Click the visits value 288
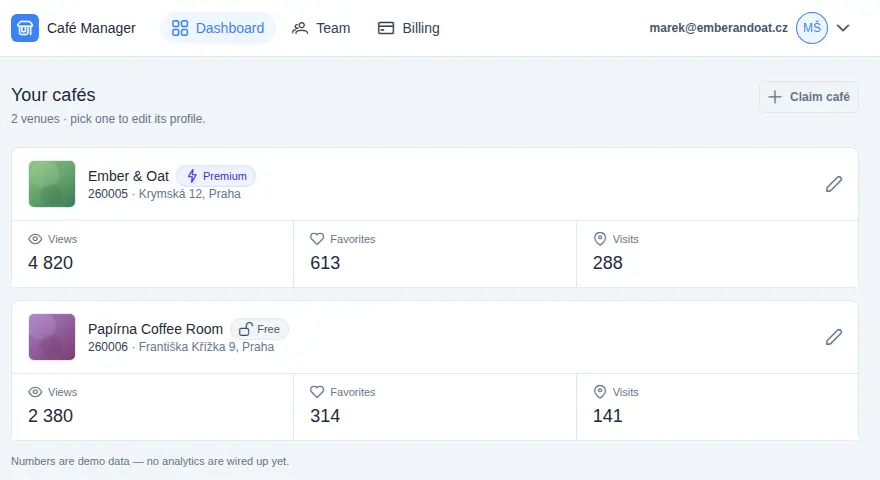The image size is (880, 480). pos(608,263)
